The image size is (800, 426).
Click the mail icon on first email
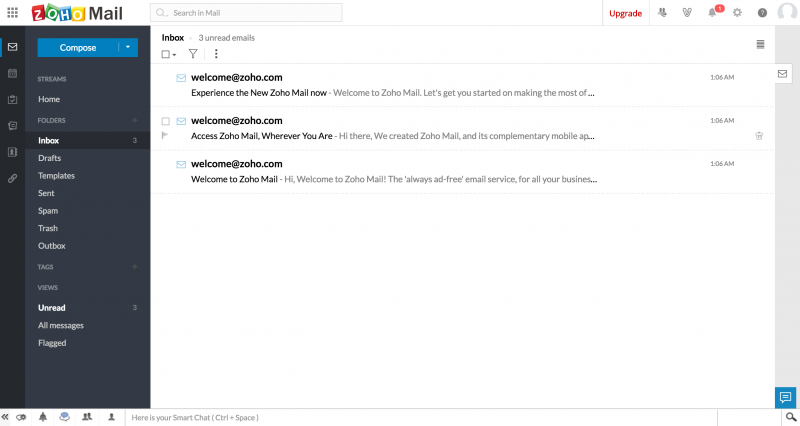pos(181,78)
